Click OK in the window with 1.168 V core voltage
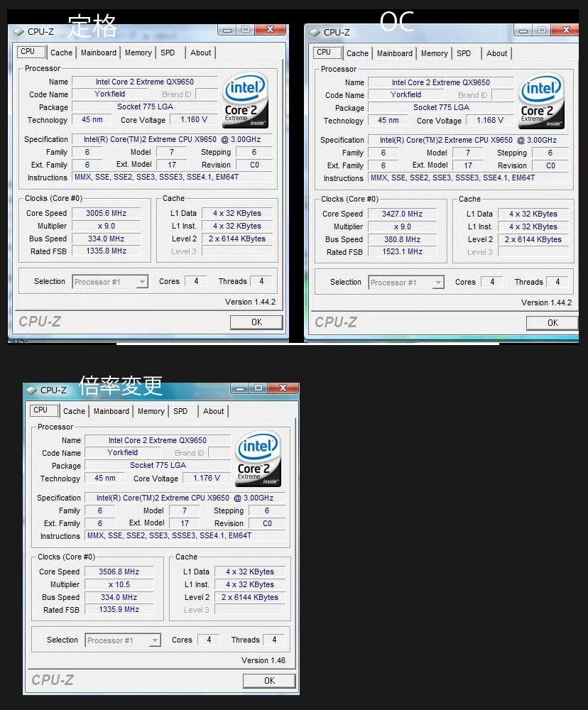This screenshot has width=588, height=710. point(552,323)
